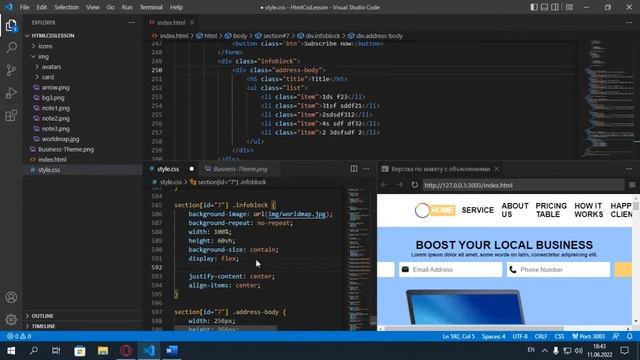Open the browser preview hamburger menu

tap(632, 185)
